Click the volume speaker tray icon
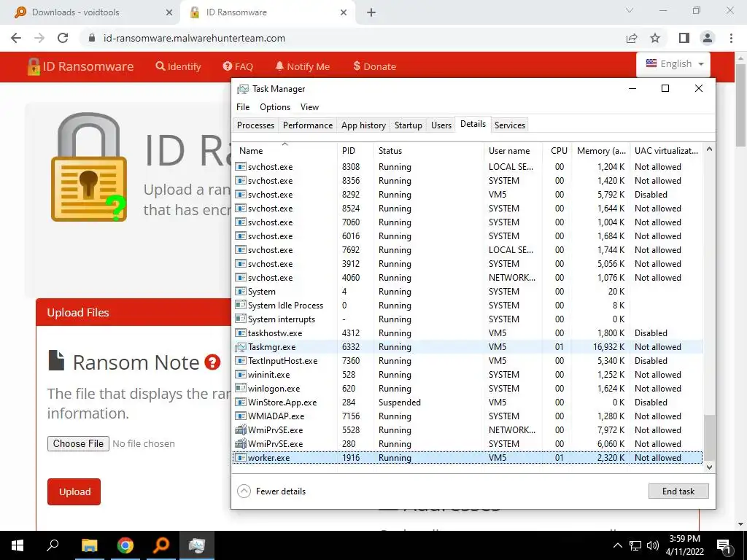The width and height of the screenshot is (747, 560). click(x=653, y=545)
